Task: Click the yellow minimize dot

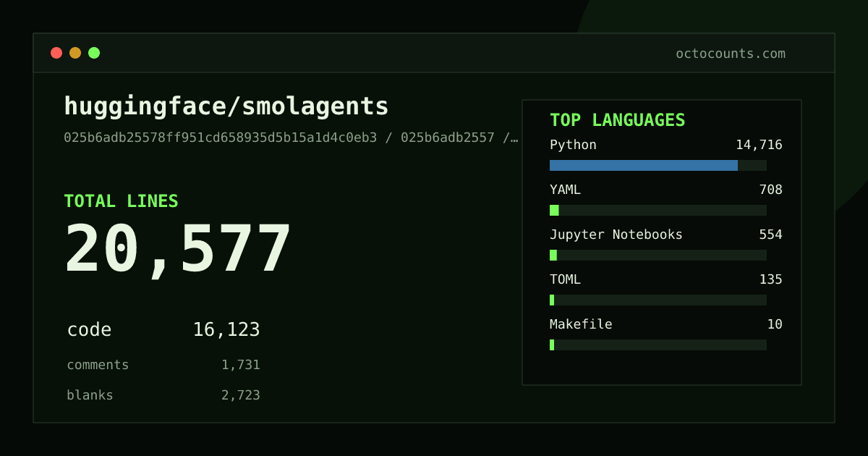Action: [75, 53]
